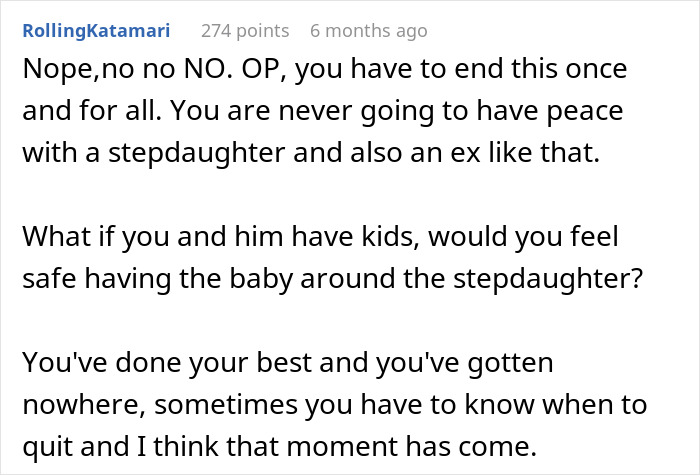This screenshot has width=700, height=475.
Task: Open the '6 months ago' timestamp permalink
Action: pyautogui.click(x=368, y=31)
